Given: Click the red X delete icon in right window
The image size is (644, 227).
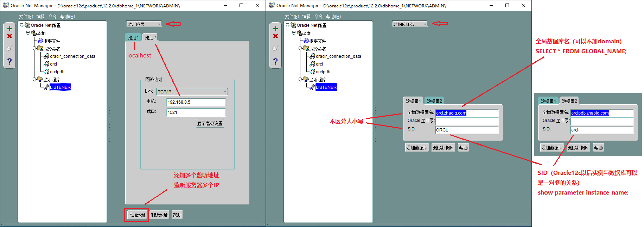Looking at the screenshot, I should (275, 36).
